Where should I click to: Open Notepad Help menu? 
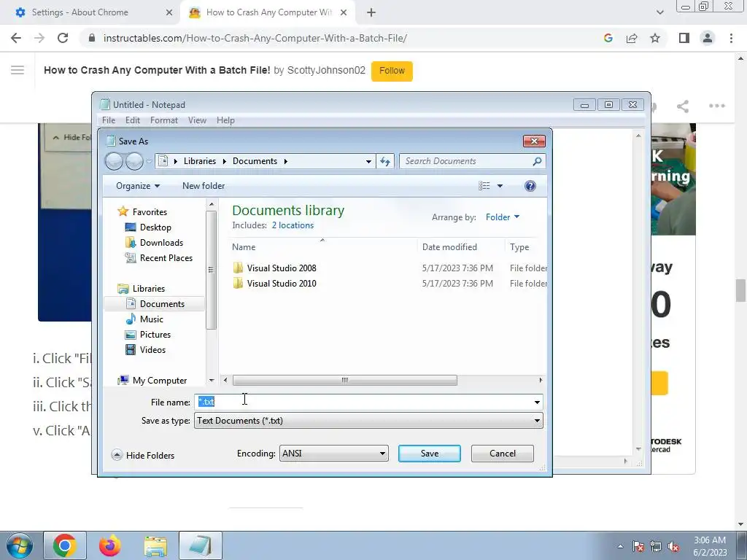click(225, 120)
